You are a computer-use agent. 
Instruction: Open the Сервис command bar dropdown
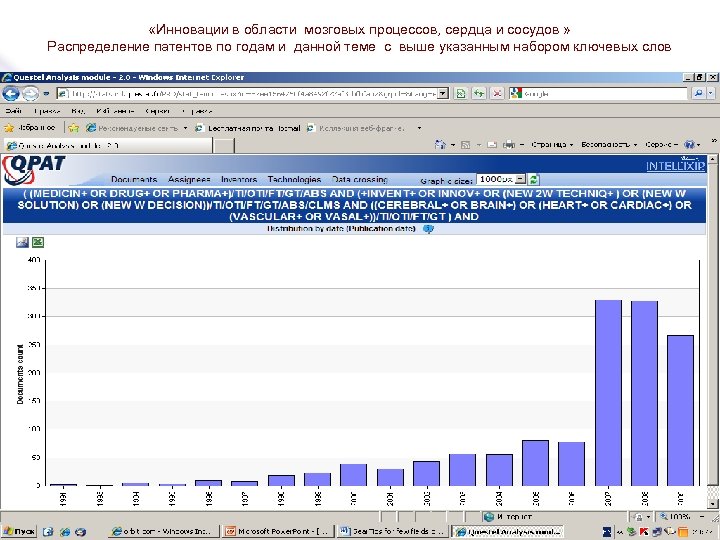pyautogui.click(x=661, y=145)
